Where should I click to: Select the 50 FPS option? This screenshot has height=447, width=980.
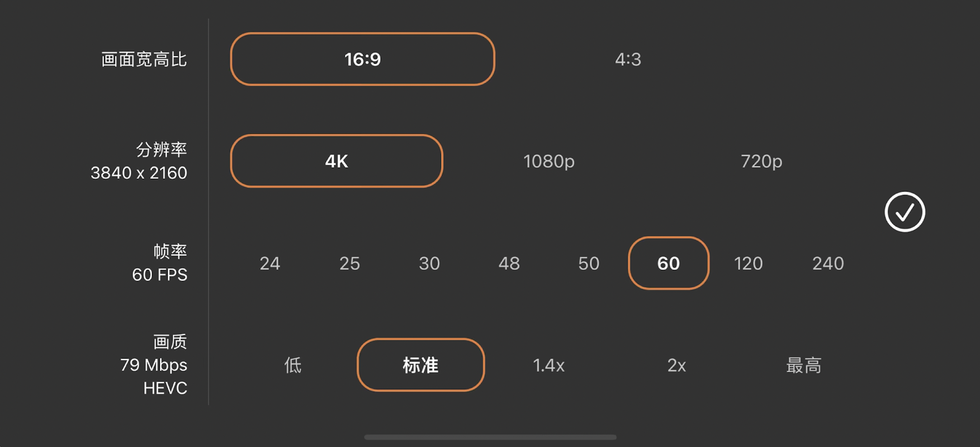pyautogui.click(x=589, y=263)
